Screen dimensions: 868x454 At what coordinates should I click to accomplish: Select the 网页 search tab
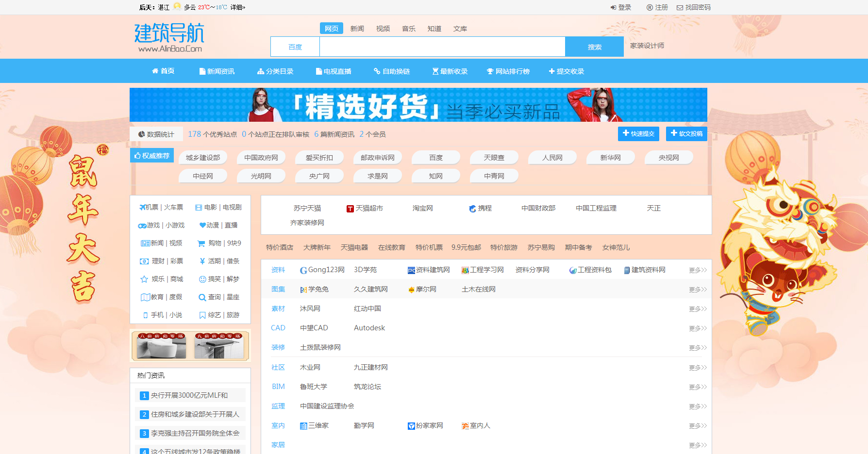point(332,29)
